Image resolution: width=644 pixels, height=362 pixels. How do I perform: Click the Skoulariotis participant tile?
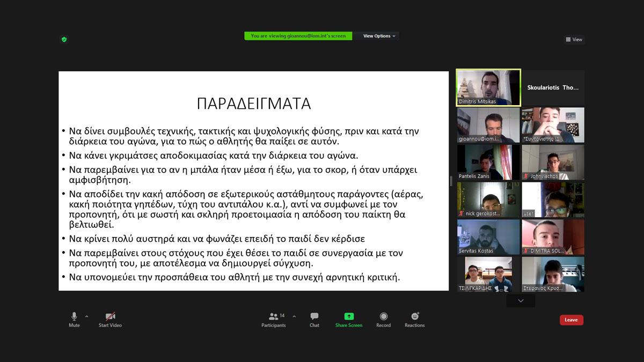(x=553, y=87)
